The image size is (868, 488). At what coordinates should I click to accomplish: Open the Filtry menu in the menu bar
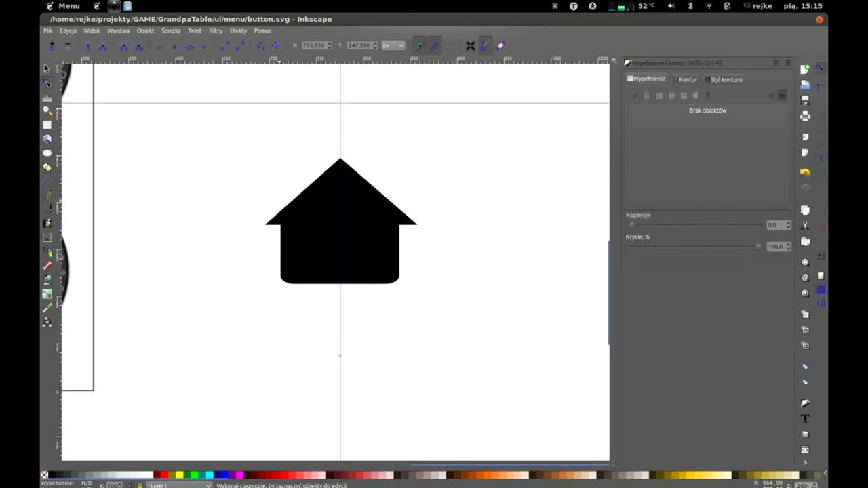point(216,30)
